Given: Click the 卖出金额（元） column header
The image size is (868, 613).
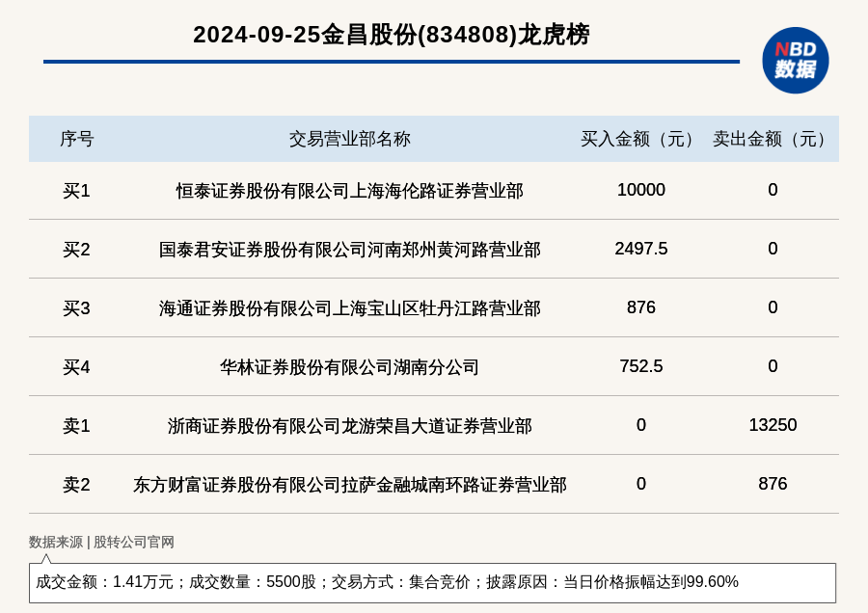Looking at the screenshot, I should [x=773, y=139].
